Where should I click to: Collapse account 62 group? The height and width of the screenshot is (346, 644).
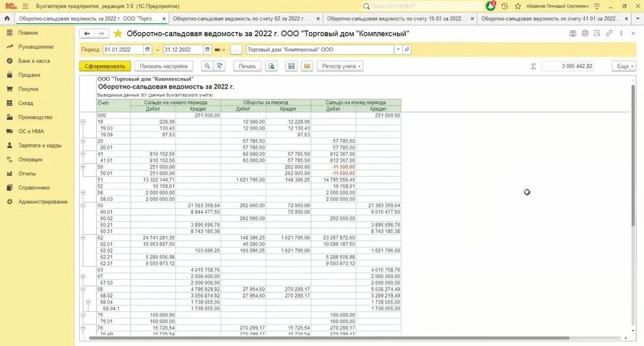[83, 238]
